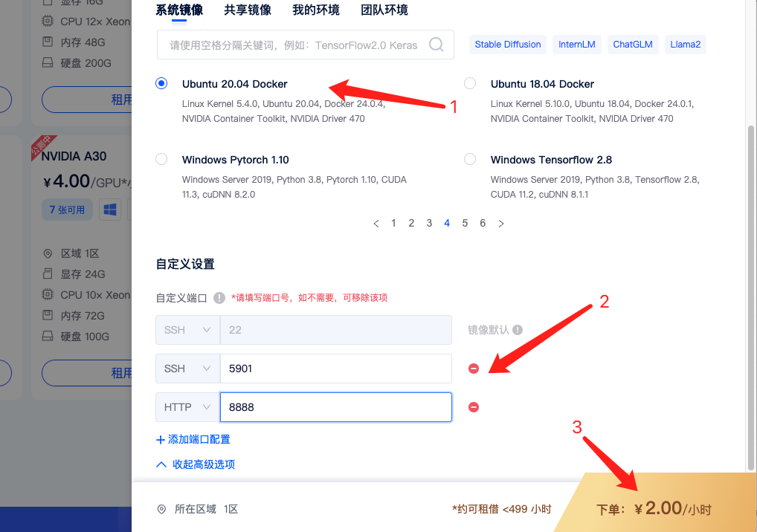This screenshot has height=532, width=757.
Task: Select the Windows Tensorflow 2.8 image
Action: click(x=469, y=159)
